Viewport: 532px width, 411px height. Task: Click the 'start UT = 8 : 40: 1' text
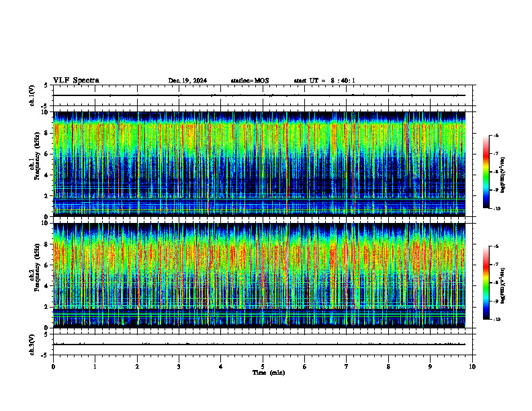(324, 81)
